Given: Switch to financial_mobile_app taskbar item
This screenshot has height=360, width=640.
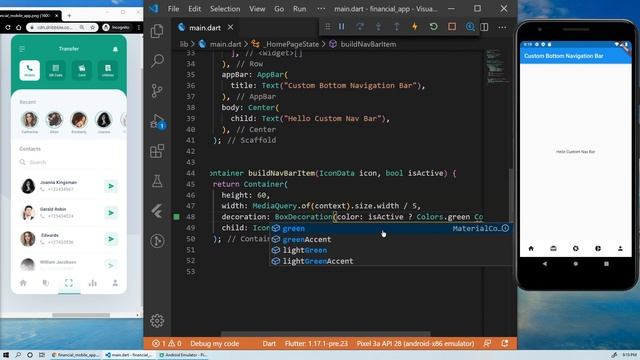Looking at the screenshot, I should (x=75, y=355).
